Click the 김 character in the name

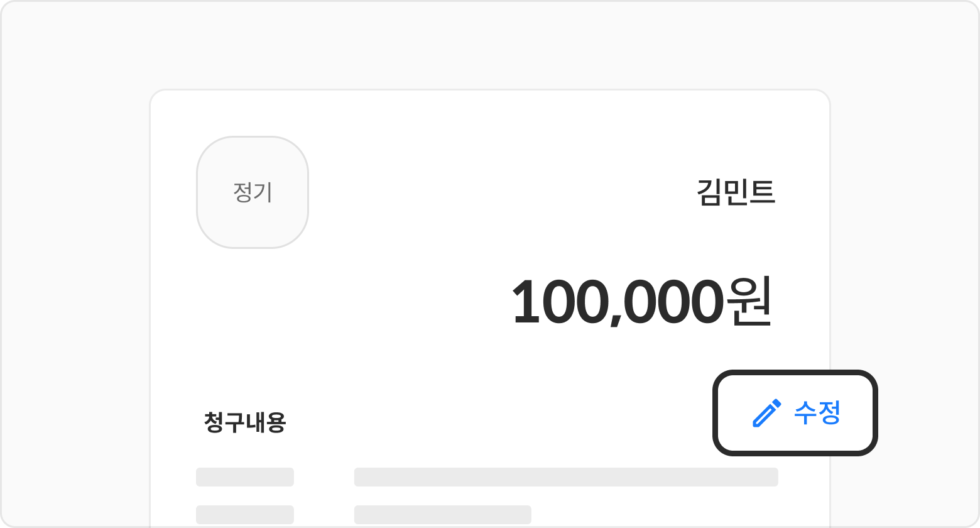pyautogui.click(x=709, y=192)
